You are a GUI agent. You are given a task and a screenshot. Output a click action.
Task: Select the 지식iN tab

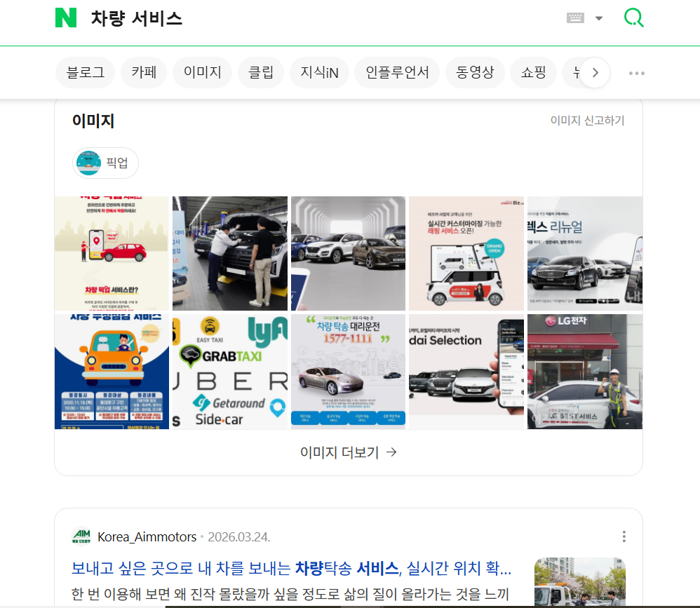point(319,72)
